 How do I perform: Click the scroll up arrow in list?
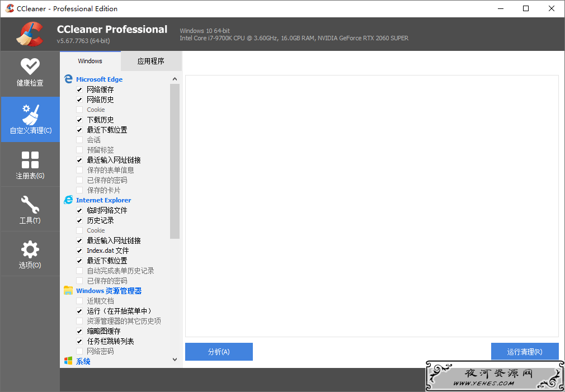(x=175, y=79)
